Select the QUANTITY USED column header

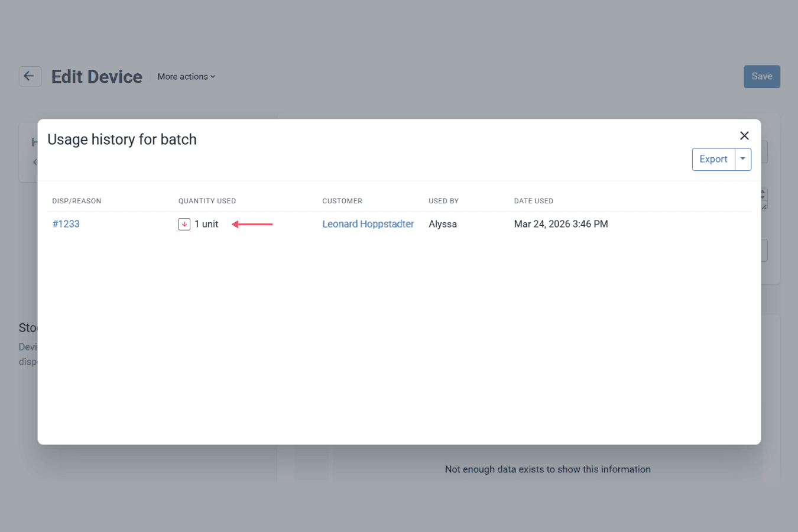coord(207,201)
